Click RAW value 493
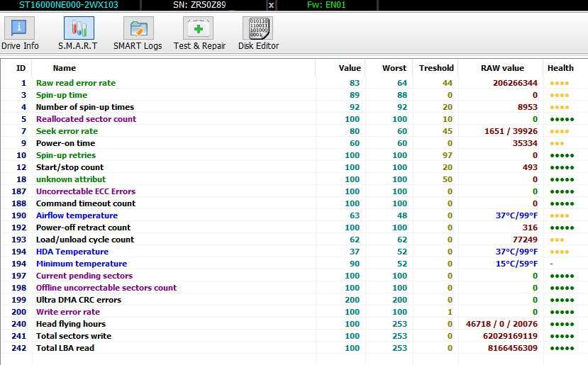The image size is (588, 365). 531,167
